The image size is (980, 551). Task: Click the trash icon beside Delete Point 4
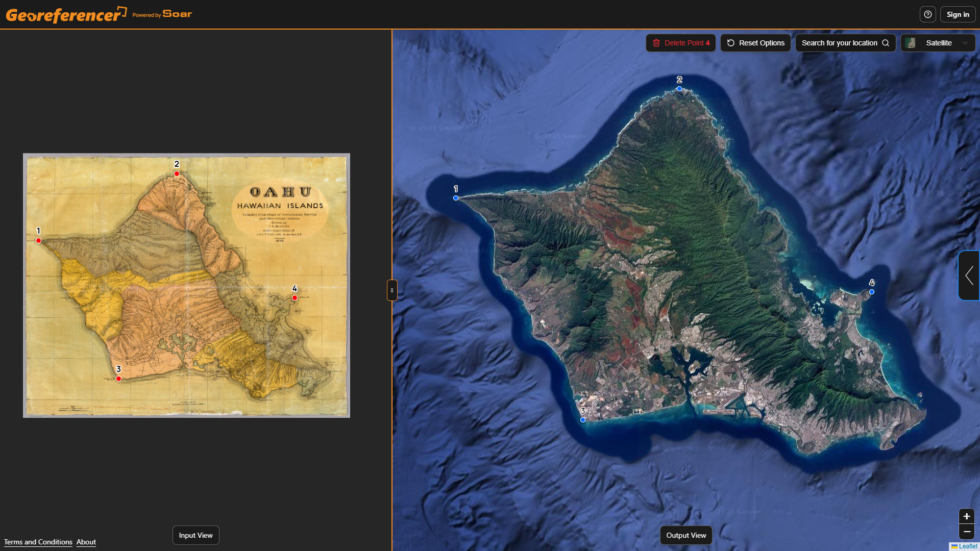coord(657,43)
